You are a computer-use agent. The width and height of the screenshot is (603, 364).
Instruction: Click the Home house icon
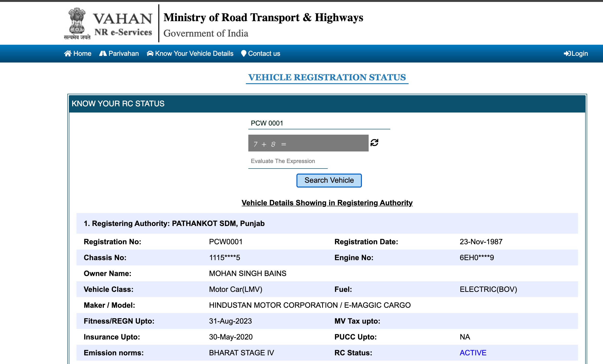coord(68,53)
